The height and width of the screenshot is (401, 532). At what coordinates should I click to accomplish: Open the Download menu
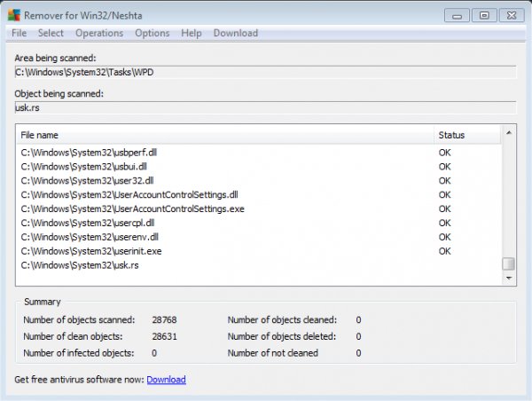click(x=236, y=33)
